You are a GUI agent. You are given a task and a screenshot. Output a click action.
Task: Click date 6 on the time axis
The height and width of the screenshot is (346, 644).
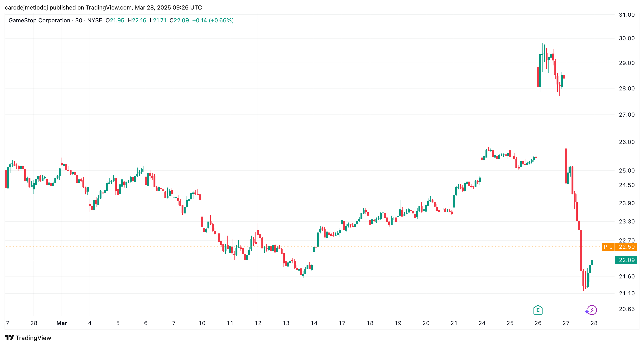[x=146, y=323]
